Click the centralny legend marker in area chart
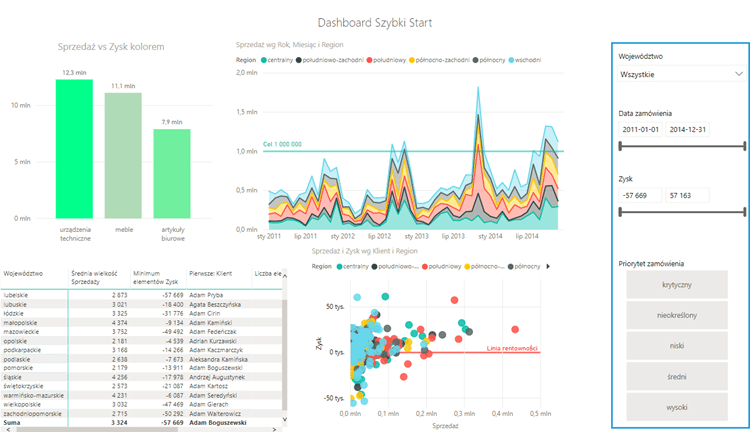Screen dimensions: 750x432 coord(264,60)
